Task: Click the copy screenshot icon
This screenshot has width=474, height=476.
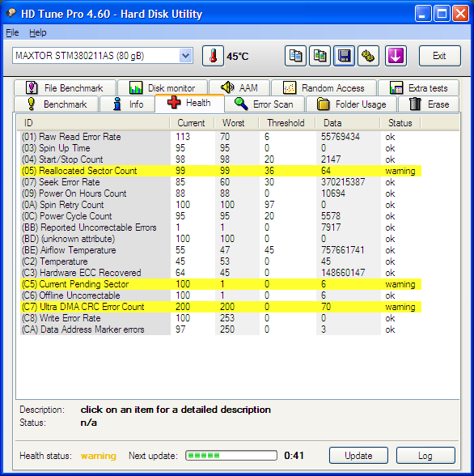Action: [320, 56]
